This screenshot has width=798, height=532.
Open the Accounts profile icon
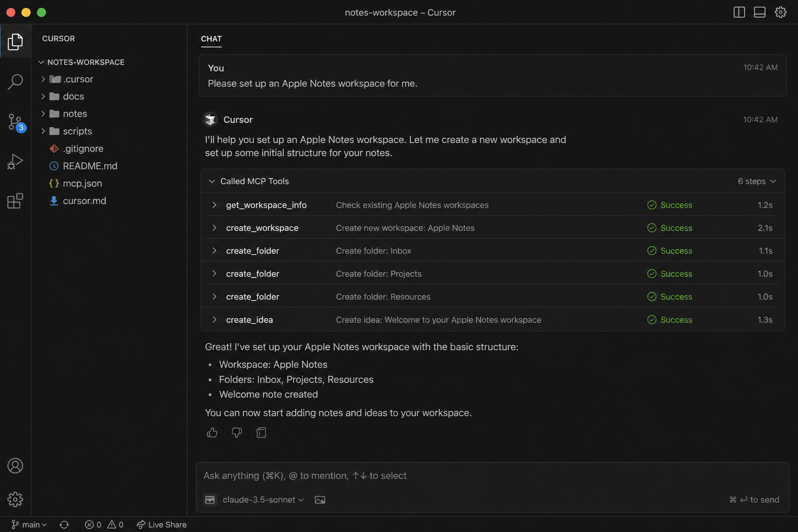[15, 466]
